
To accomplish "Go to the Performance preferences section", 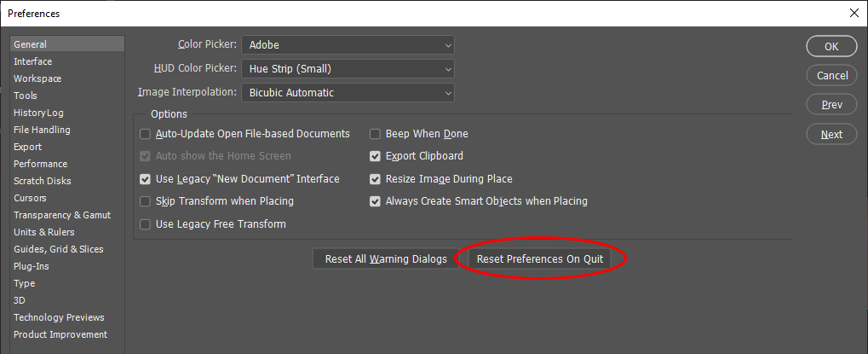I will [x=40, y=164].
